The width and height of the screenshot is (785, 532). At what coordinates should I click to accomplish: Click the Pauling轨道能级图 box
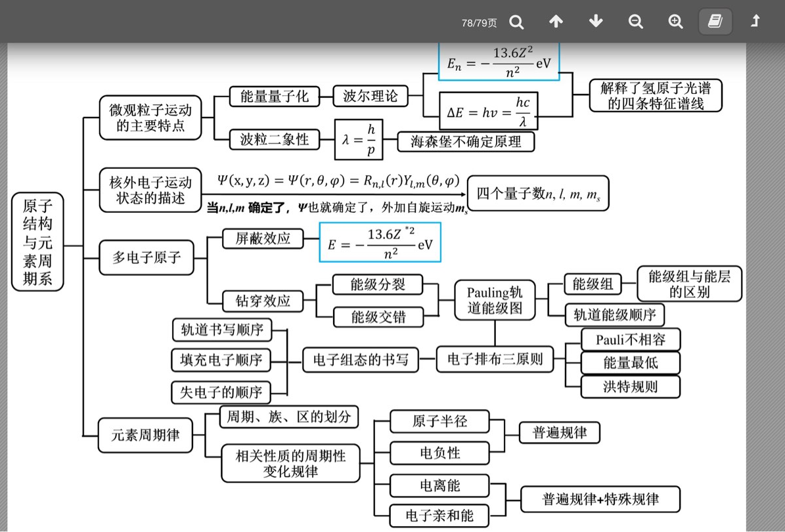click(x=495, y=300)
